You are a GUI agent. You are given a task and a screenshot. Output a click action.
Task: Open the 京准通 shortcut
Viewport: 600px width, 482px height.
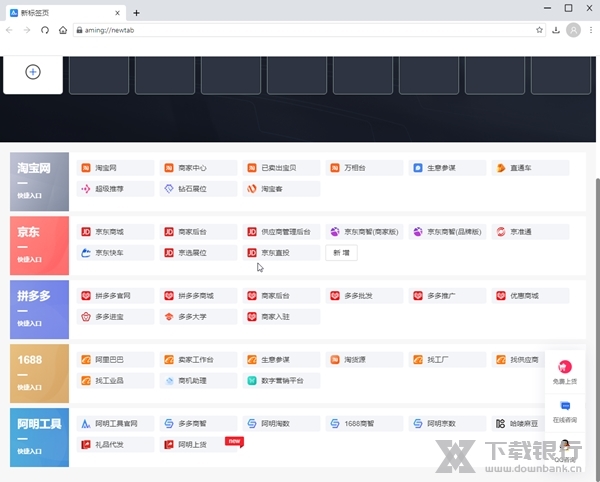(x=530, y=232)
